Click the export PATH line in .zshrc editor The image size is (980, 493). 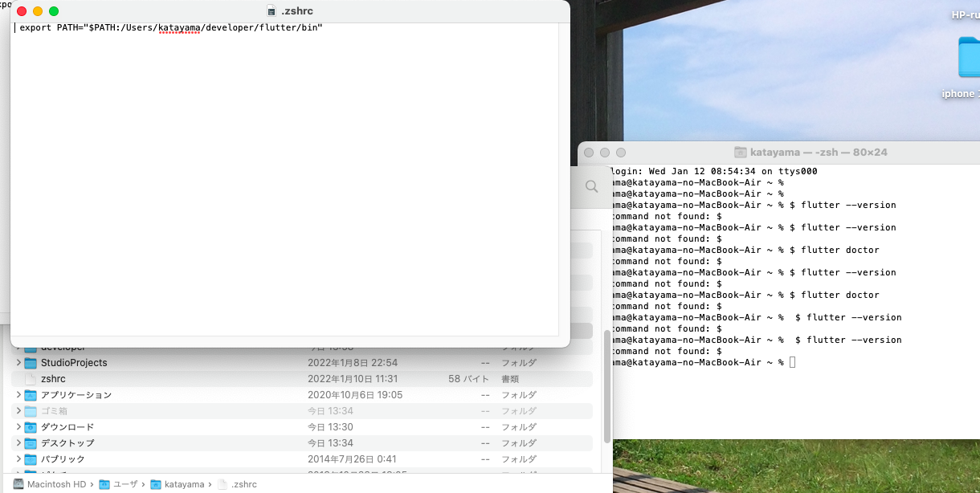coord(171,28)
